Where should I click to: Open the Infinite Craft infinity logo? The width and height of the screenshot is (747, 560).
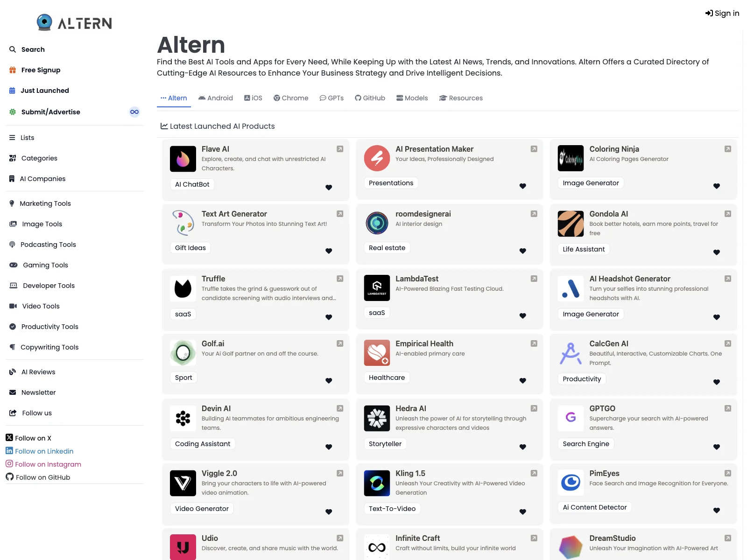(x=377, y=547)
